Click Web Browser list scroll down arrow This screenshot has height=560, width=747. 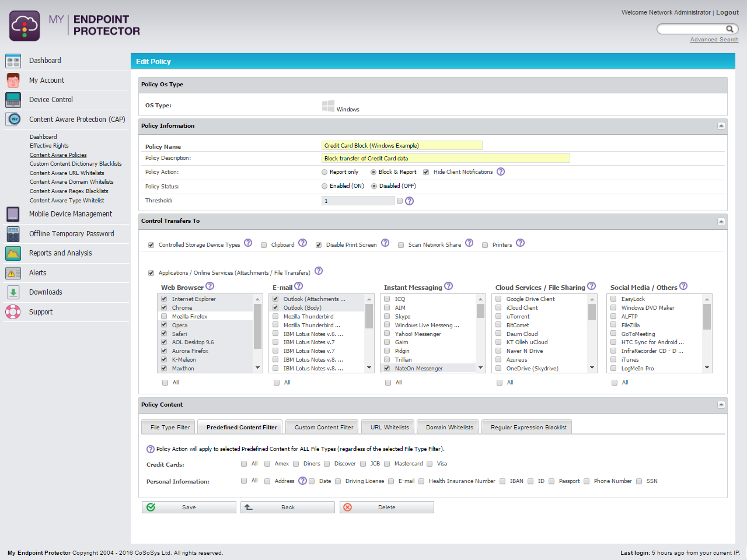click(257, 367)
